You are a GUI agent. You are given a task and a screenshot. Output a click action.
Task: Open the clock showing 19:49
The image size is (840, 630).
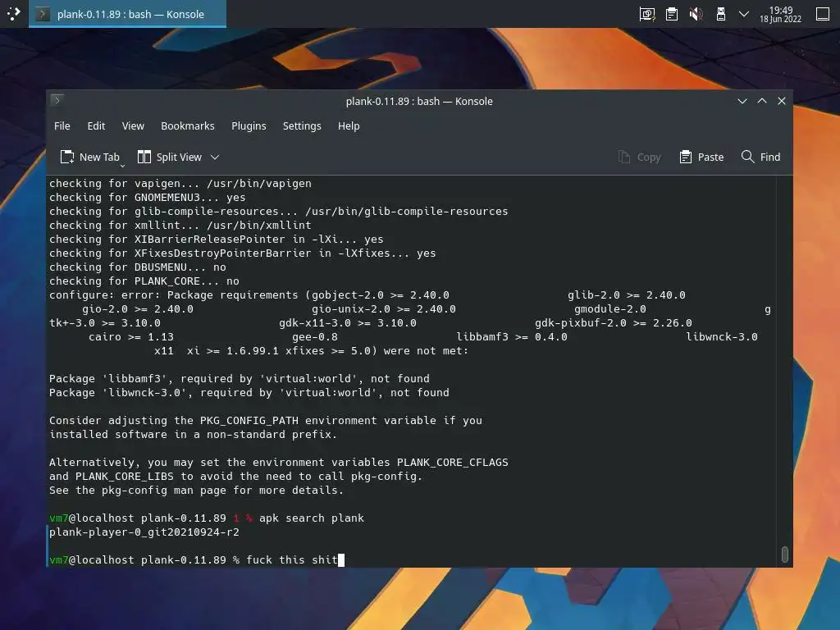pyautogui.click(x=781, y=15)
